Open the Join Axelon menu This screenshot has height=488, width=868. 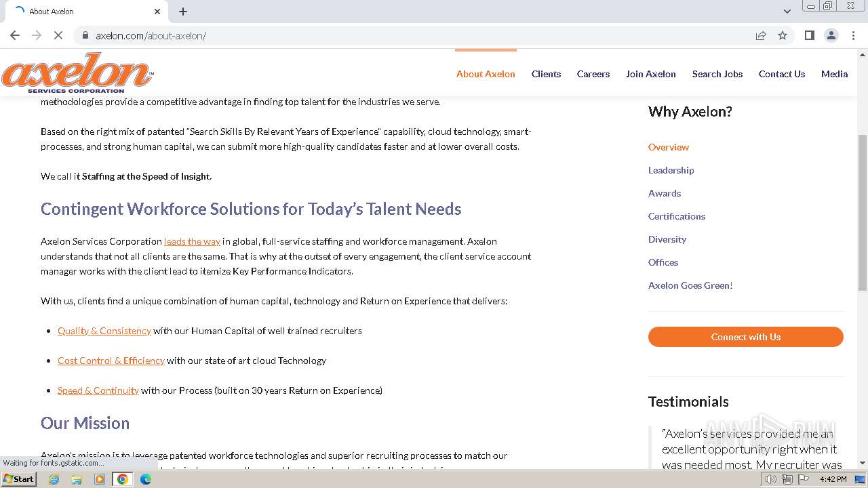point(651,74)
